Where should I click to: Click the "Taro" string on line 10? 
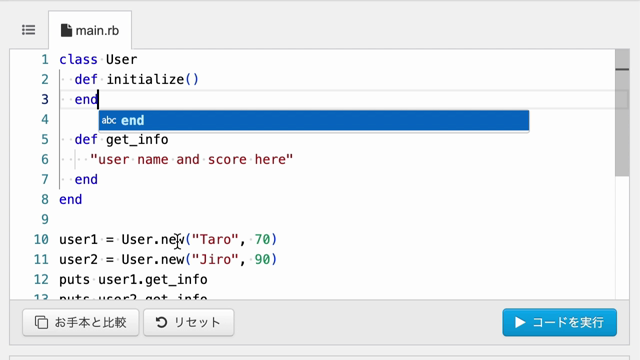pyautogui.click(x=215, y=239)
